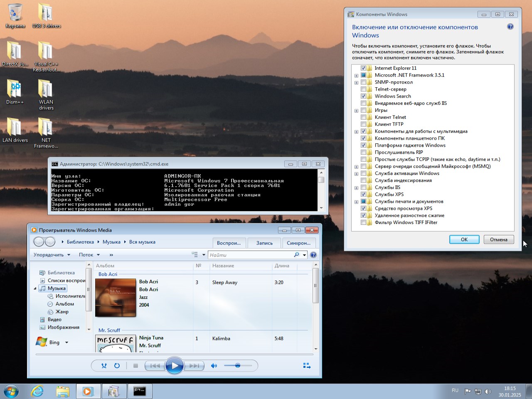Open the network icon in system tray
This screenshot has height=399, width=532.
[478, 391]
